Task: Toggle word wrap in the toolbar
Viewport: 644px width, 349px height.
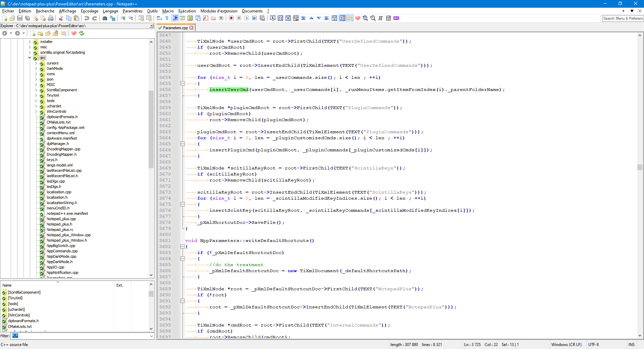Action: 159,18
